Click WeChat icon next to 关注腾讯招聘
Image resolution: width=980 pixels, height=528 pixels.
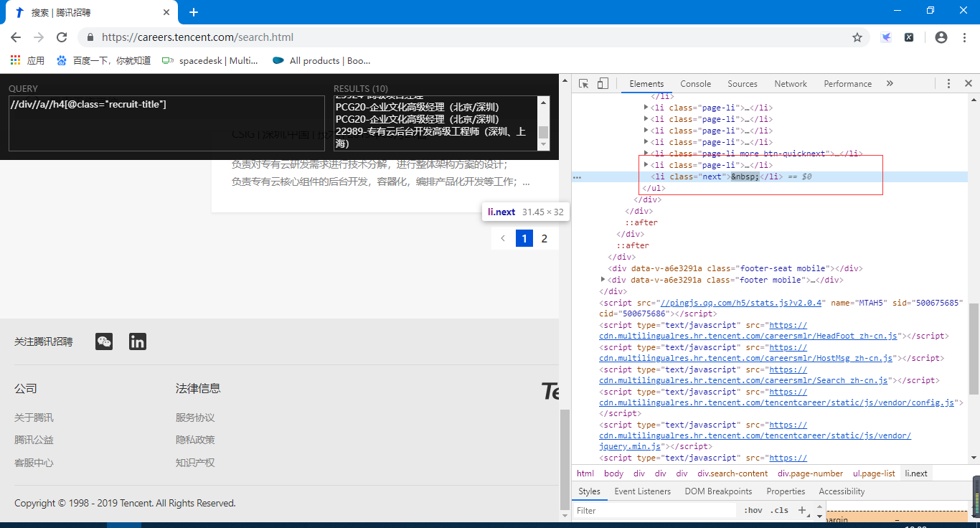click(x=104, y=341)
